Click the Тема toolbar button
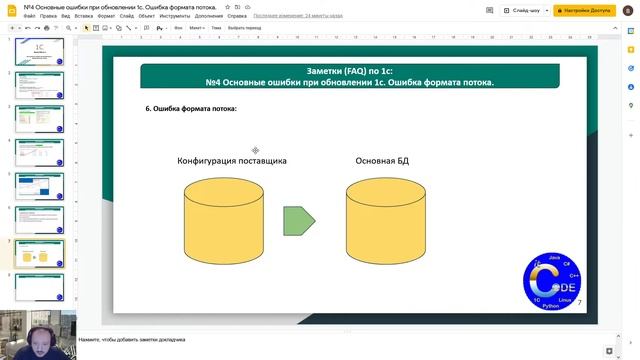The width and height of the screenshot is (640, 360). 216,28
